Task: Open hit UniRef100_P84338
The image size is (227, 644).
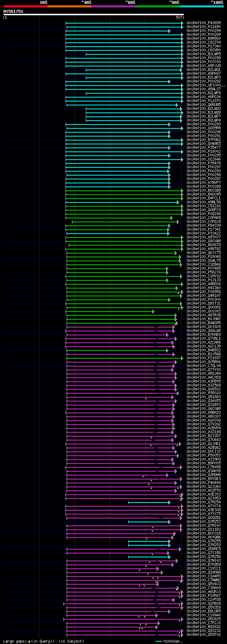Action: click(204, 225)
